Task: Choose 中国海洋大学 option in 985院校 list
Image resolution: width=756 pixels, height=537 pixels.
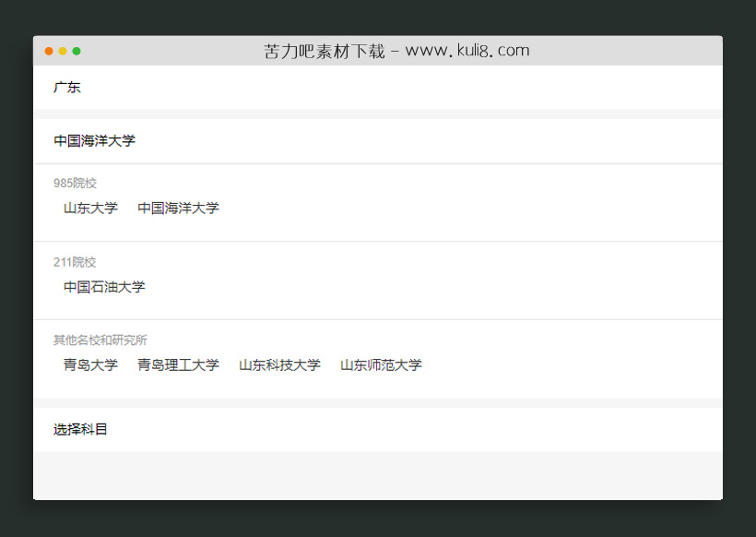Action: tap(178, 209)
